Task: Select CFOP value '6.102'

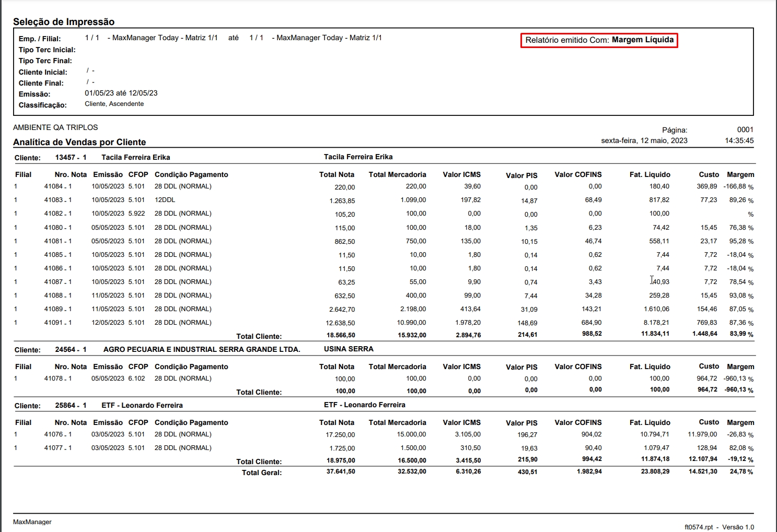Action: (x=136, y=379)
